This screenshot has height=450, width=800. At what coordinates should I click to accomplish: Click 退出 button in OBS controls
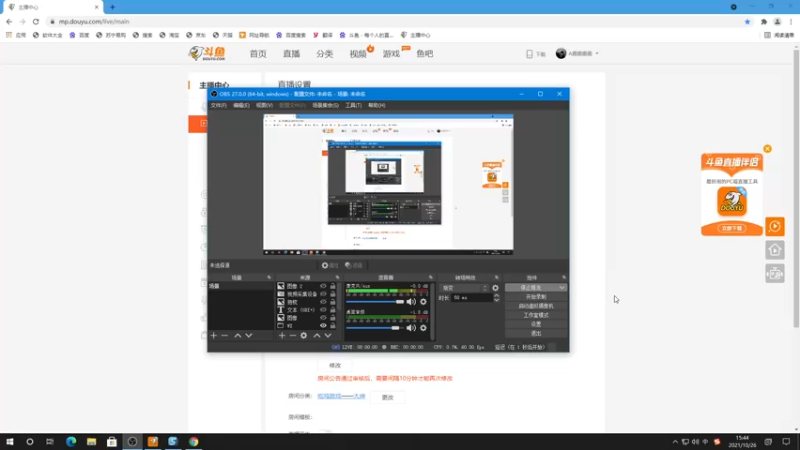[x=536, y=334]
